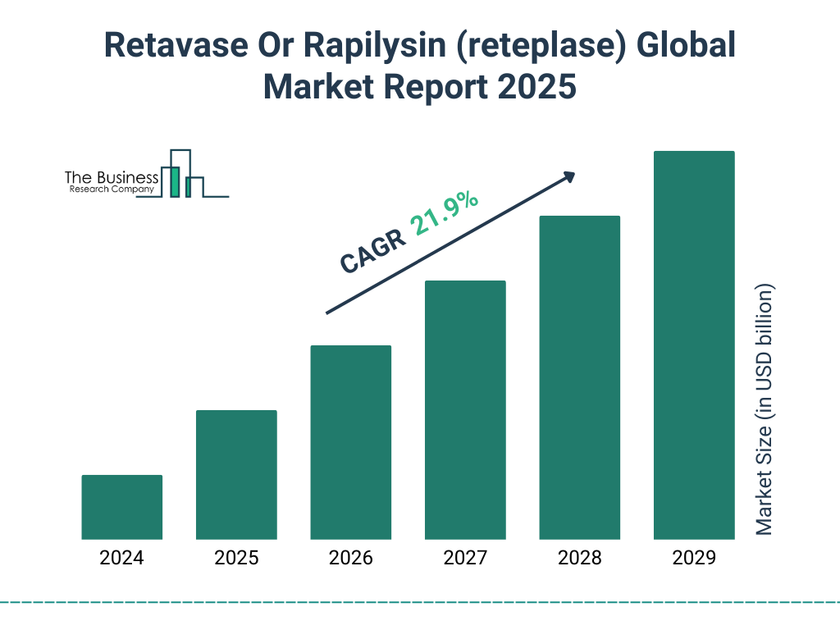The width and height of the screenshot is (840, 630).
Task: Click the 2028 axis label
Action: click(x=580, y=558)
